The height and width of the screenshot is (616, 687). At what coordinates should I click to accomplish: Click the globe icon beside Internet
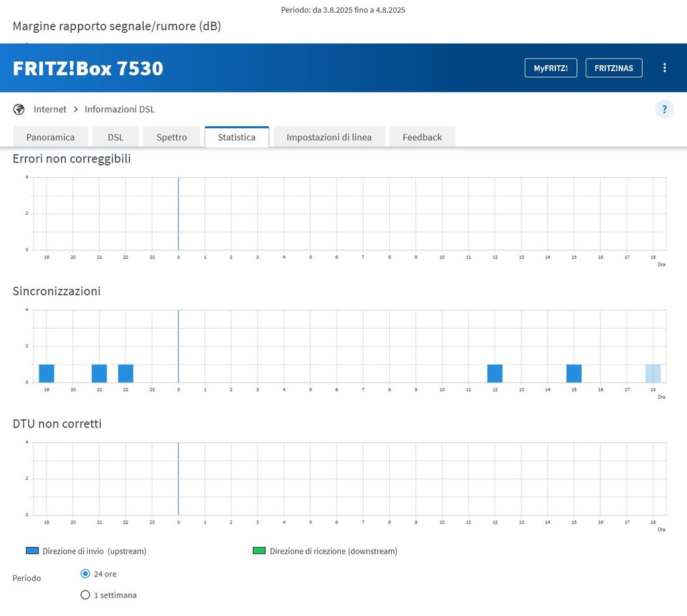click(19, 109)
